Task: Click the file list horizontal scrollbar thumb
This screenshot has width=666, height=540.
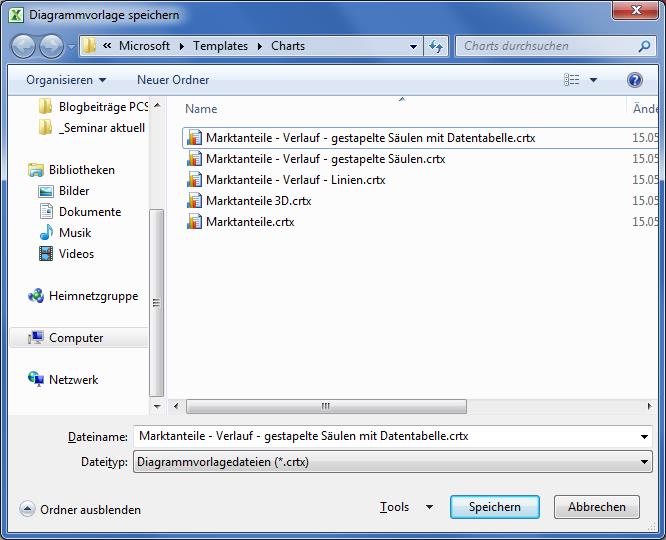Action: [x=326, y=407]
